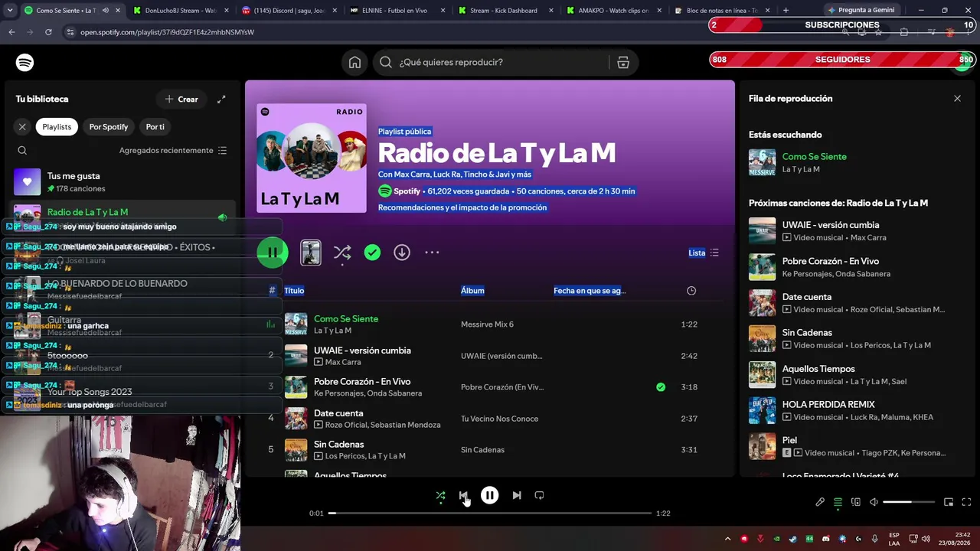Open the Agregados recientemente sort dropdown
This screenshot has width=980, height=551.
click(x=173, y=151)
